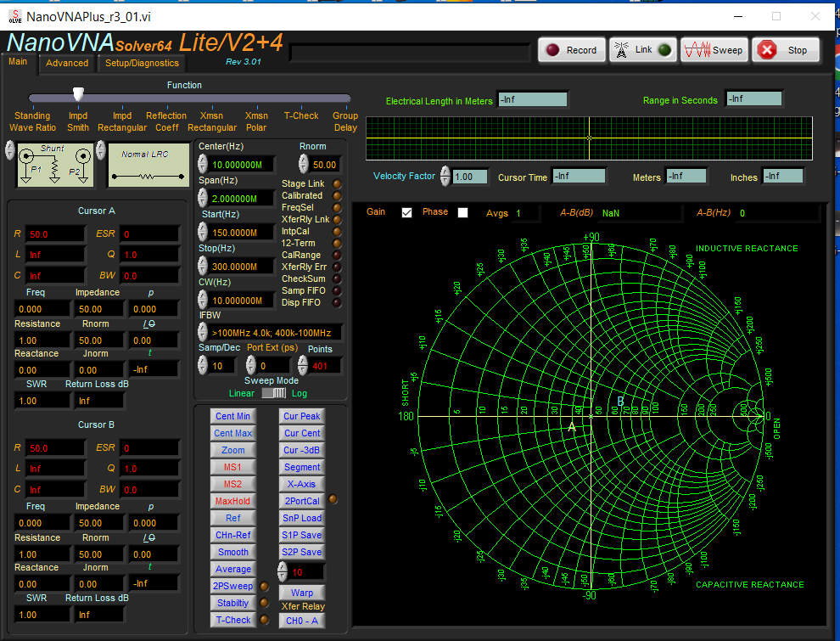Switch to the Advanced tab
The width and height of the screenshot is (840, 641).
click(x=67, y=63)
